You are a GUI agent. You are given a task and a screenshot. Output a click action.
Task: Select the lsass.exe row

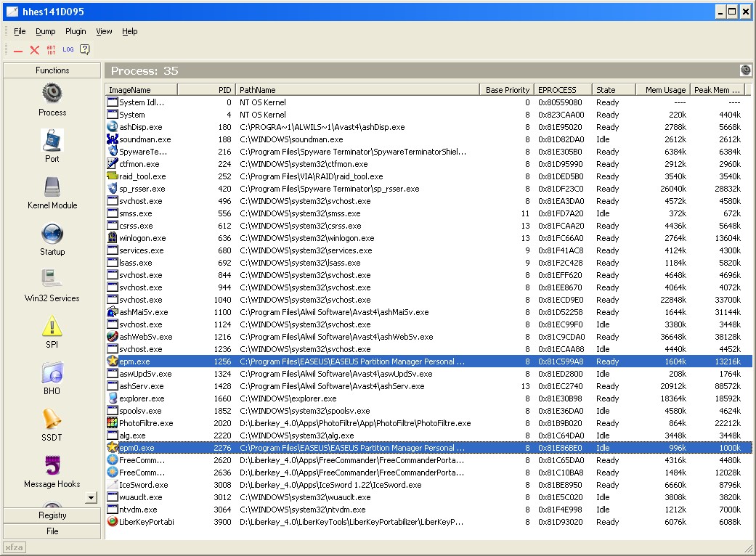point(428,263)
